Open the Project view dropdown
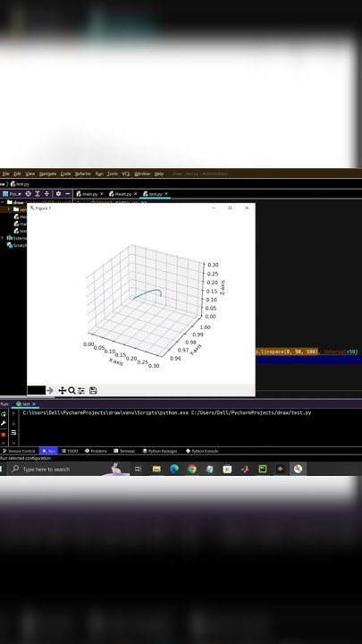Viewport: 362px width, 644px height. pos(13,194)
